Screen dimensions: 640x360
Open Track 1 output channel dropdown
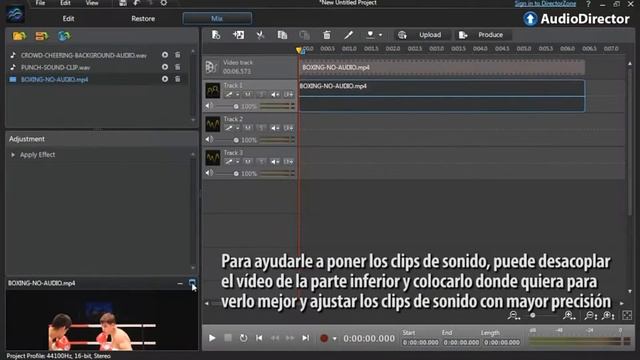pyautogui.click(x=288, y=94)
